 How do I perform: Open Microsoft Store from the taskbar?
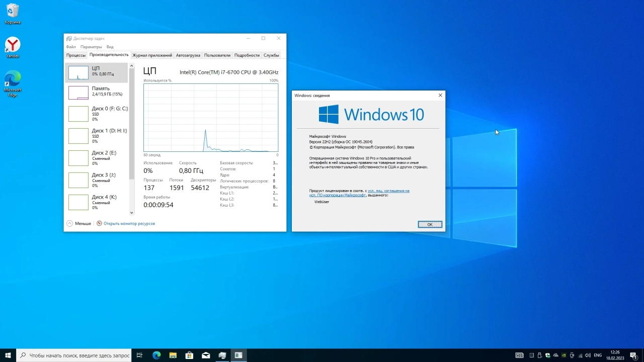click(x=189, y=355)
